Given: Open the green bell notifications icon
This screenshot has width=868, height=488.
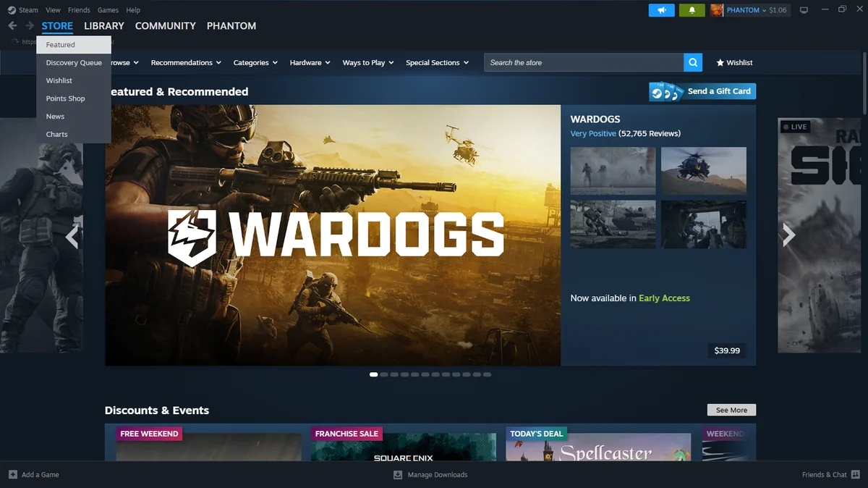Looking at the screenshot, I should coord(692,10).
